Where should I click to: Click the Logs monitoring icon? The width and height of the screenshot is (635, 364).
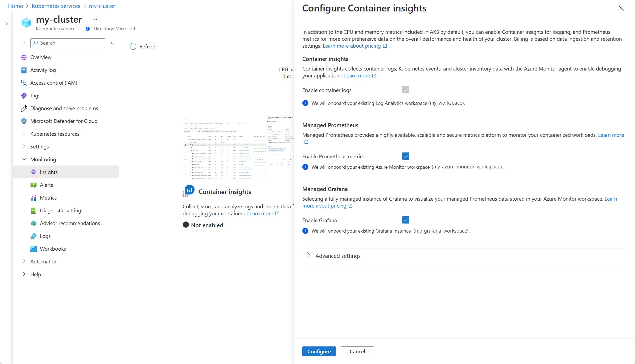point(34,236)
